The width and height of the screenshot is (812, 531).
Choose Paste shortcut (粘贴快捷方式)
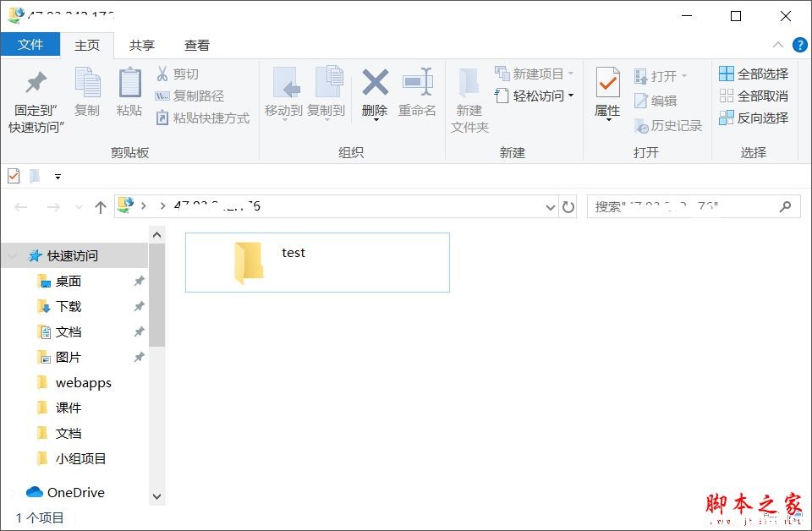202,118
